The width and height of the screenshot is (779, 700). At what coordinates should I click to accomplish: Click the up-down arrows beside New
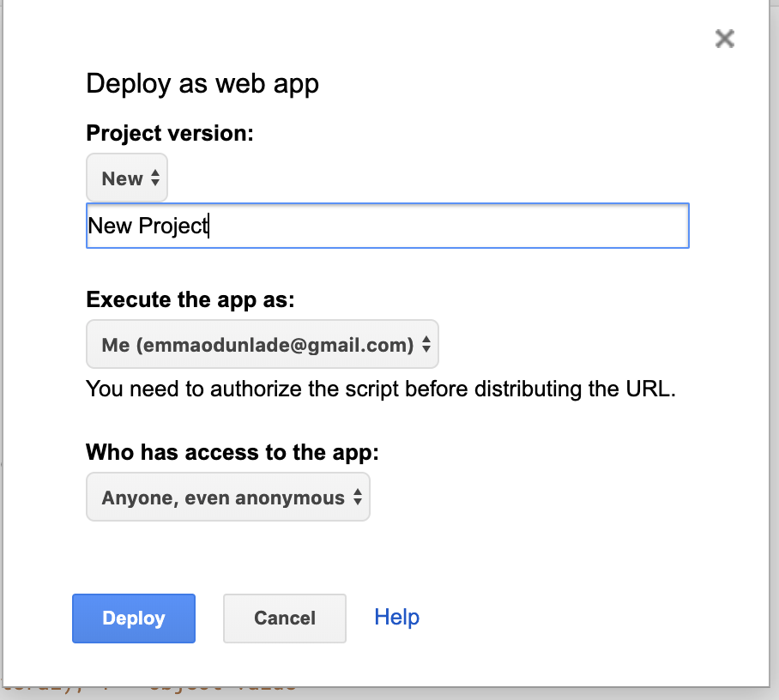coord(155,178)
